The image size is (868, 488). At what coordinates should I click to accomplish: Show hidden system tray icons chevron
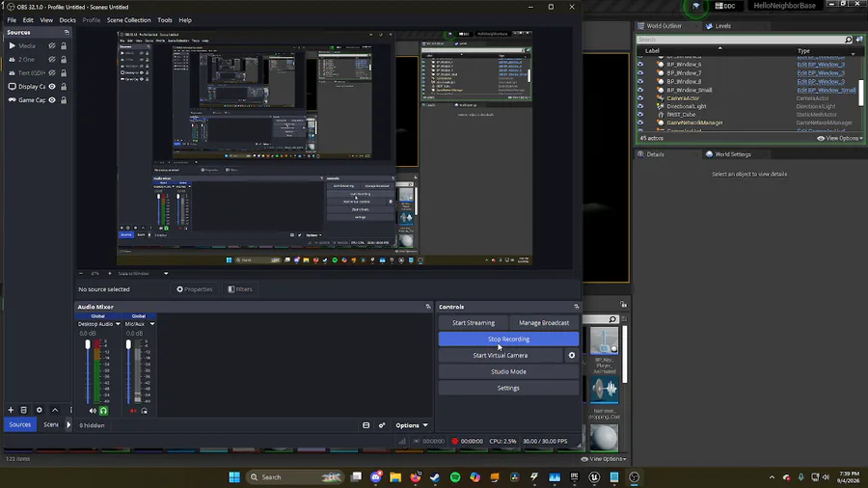[x=772, y=477]
